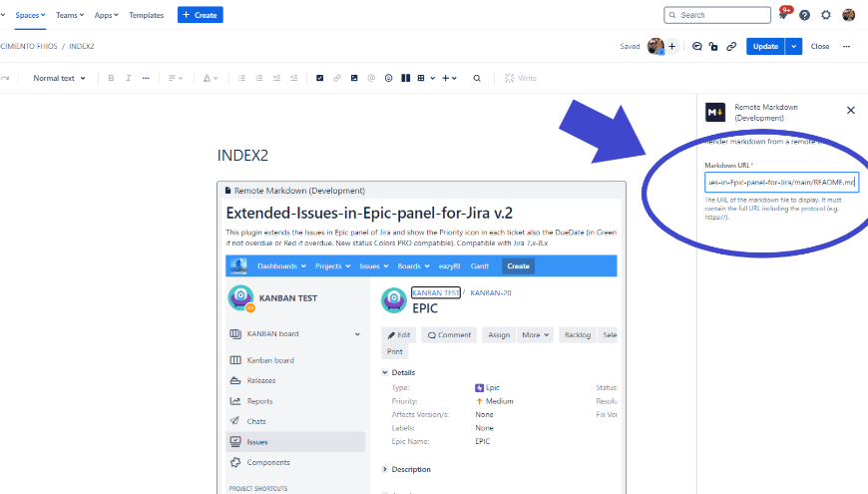Open your profile avatar menu
The image size is (868, 494).
click(849, 15)
